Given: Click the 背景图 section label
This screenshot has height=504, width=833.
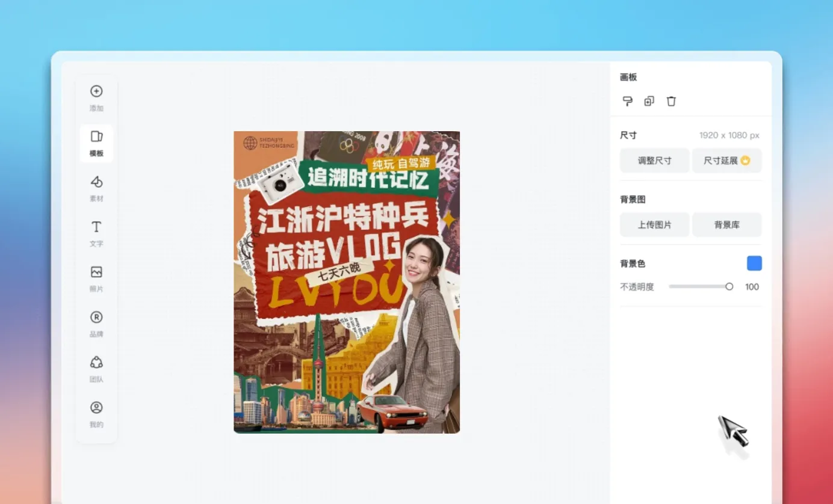Looking at the screenshot, I should pyautogui.click(x=633, y=199).
